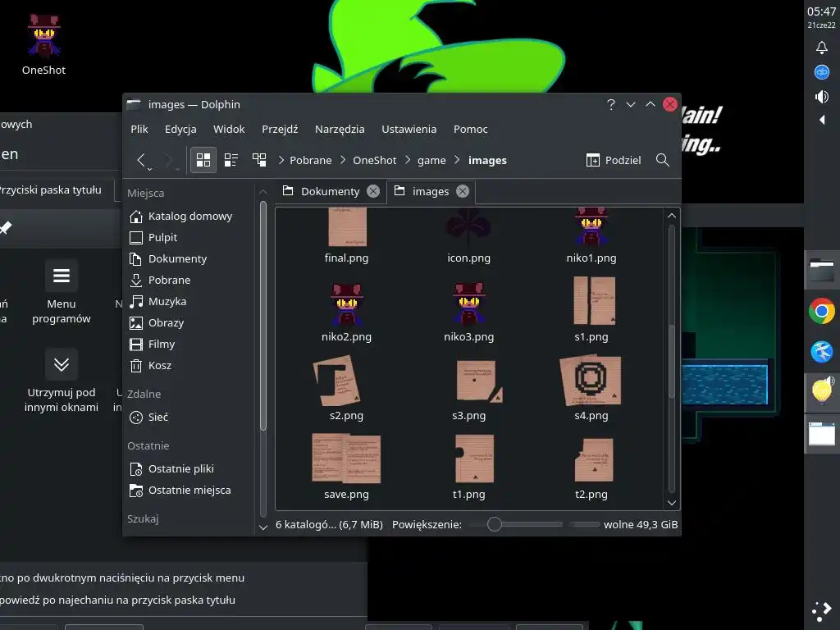
Task: Click the file view scroll up arrow
Action: (x=672, y=216)
